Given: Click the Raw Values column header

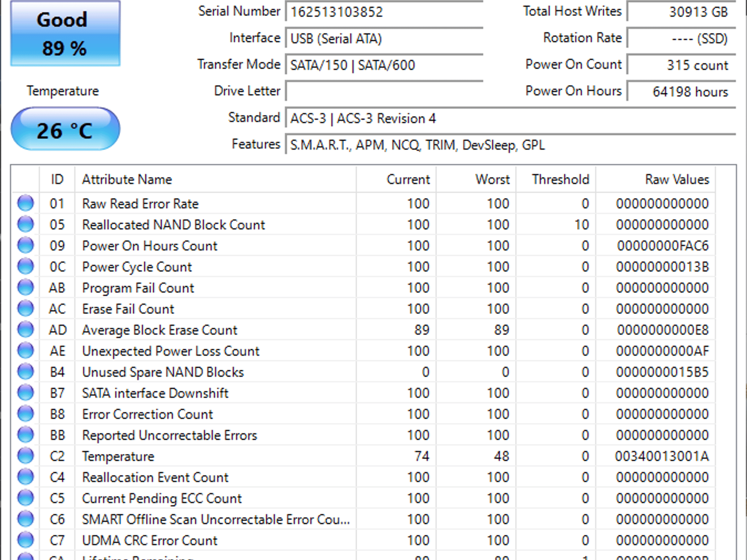Looking at the screenshot, I should 655,179.
